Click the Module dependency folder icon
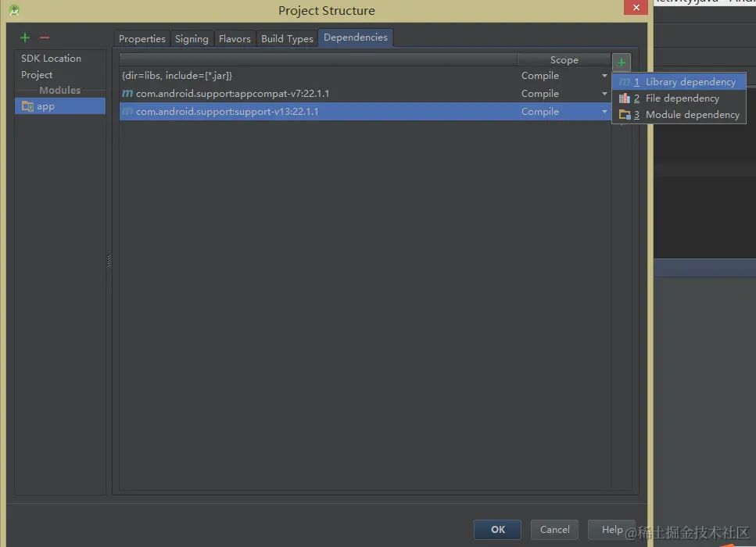Screen dimensions: 756x547 625,114
